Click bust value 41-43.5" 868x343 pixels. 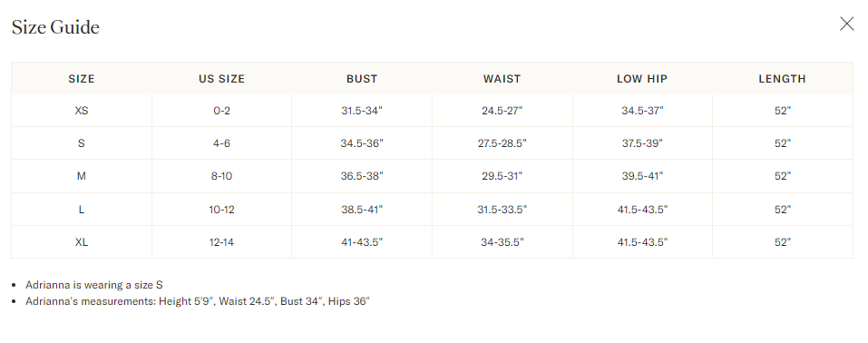point(362,242)
